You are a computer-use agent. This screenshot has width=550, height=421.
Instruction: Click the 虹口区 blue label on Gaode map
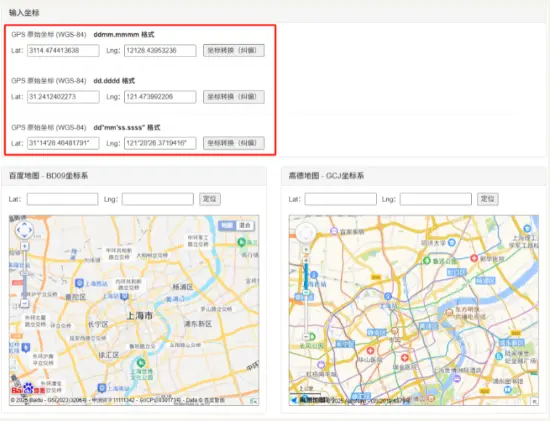click(456, 272)
